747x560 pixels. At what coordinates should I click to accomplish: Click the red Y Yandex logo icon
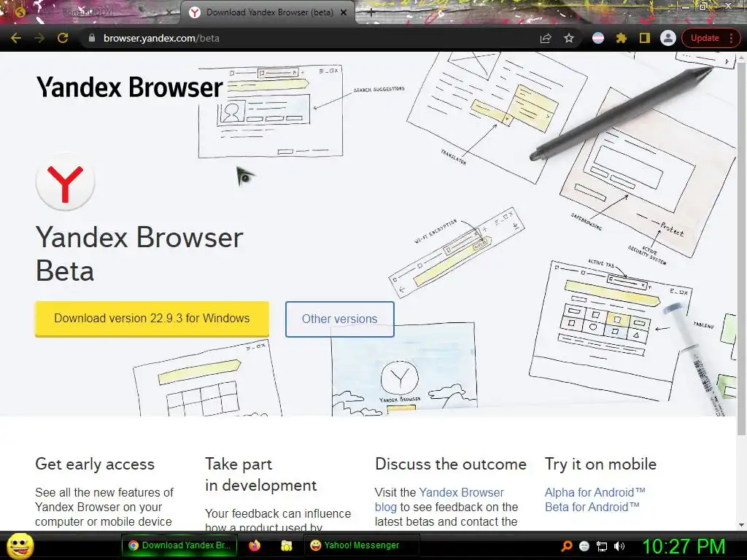tap(65, 182)
